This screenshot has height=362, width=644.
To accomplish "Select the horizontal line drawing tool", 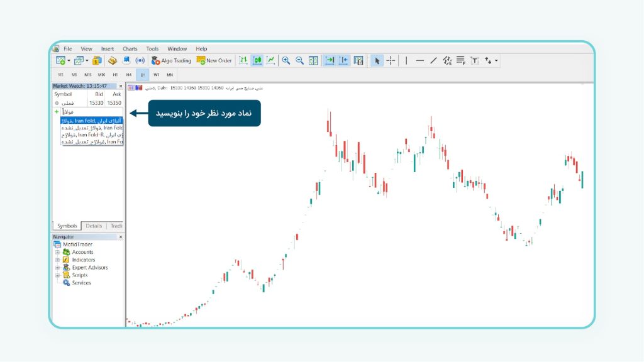I will pos(419,60).
